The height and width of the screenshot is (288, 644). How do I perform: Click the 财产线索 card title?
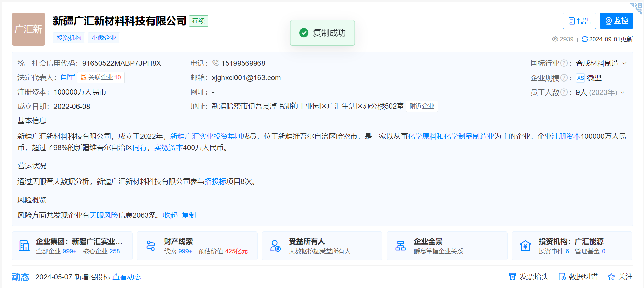coord(178,241)
